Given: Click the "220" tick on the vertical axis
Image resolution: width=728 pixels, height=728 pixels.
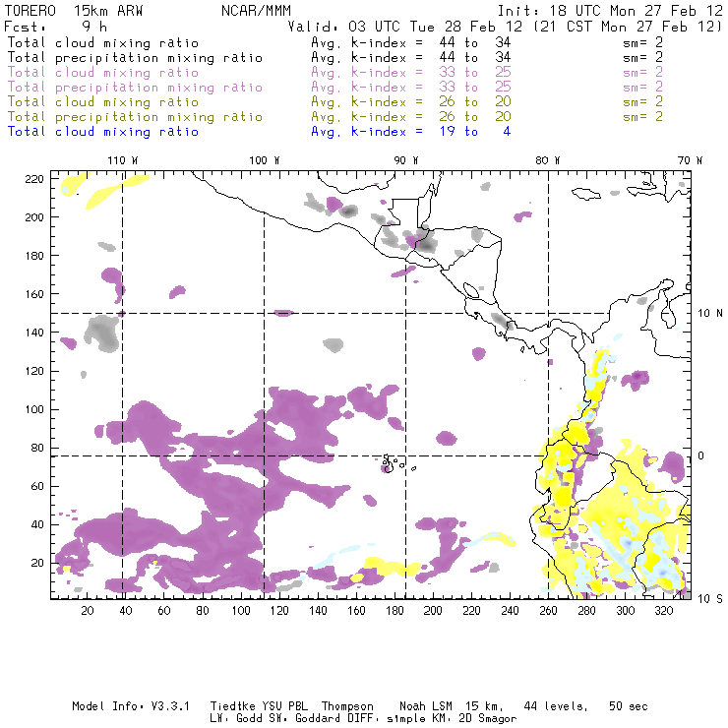Looking at the screenshot, I should point(34,179).
